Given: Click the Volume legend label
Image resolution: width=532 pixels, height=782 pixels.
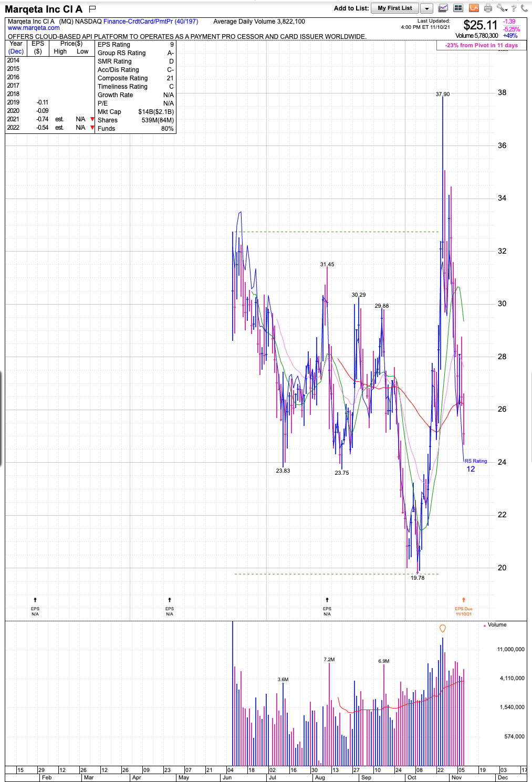Looking at the screenshot, I should tap(497, 624).
